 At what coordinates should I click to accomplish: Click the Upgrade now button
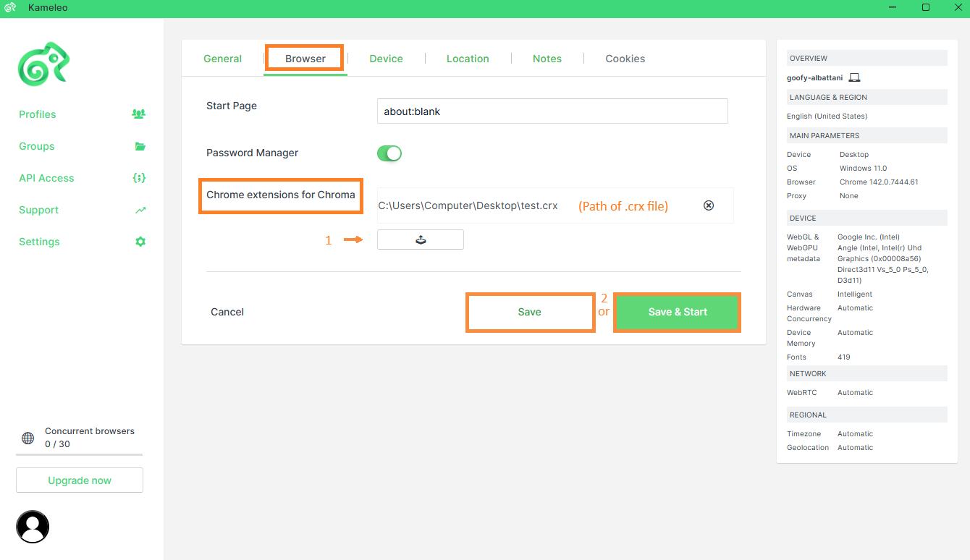coord(80,480)
